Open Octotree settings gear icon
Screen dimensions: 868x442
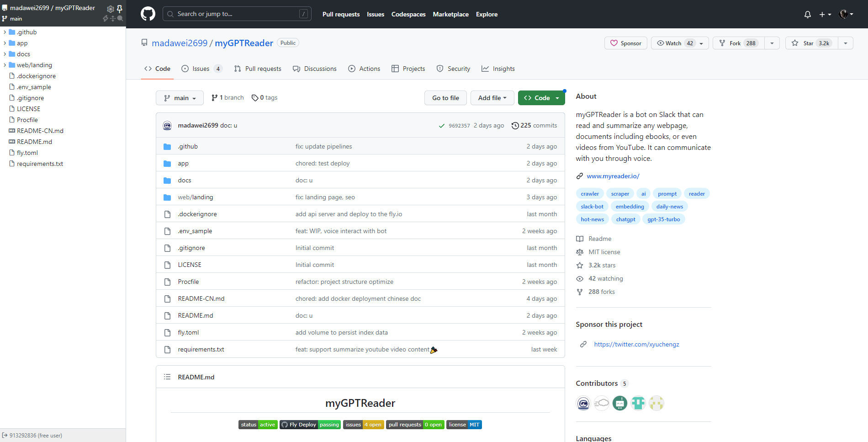[110, 9]
